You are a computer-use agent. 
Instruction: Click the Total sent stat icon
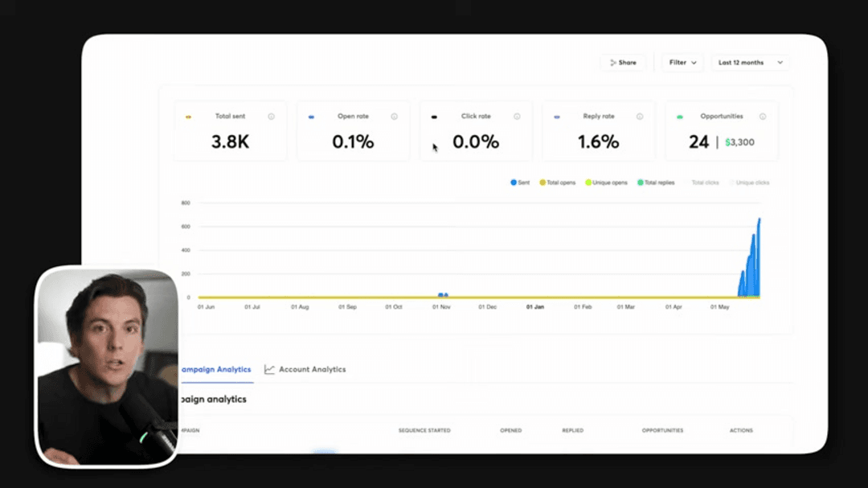190,116
